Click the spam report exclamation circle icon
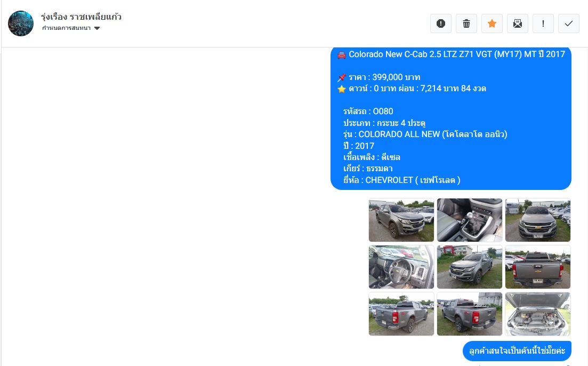 (441, 23)
